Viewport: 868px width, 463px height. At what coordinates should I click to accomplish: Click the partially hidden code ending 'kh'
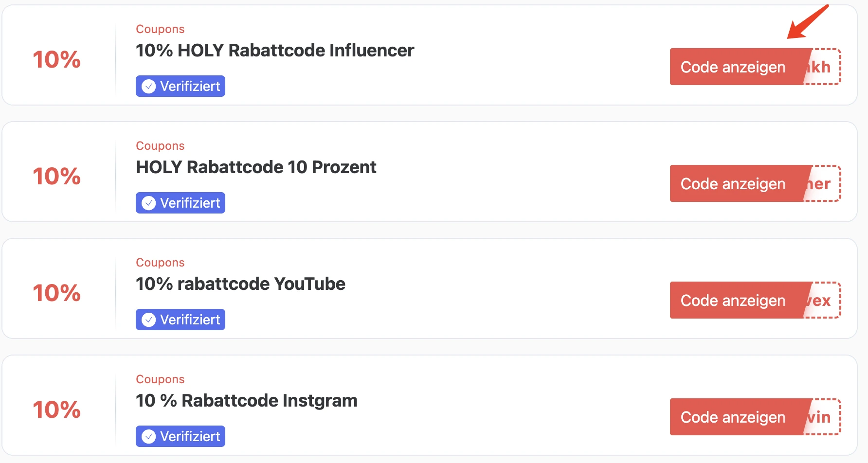coord(823,67)
